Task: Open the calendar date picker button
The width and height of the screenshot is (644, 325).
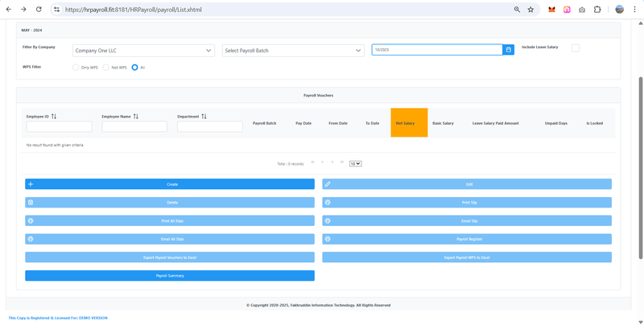Action: (x=509, y=50)
